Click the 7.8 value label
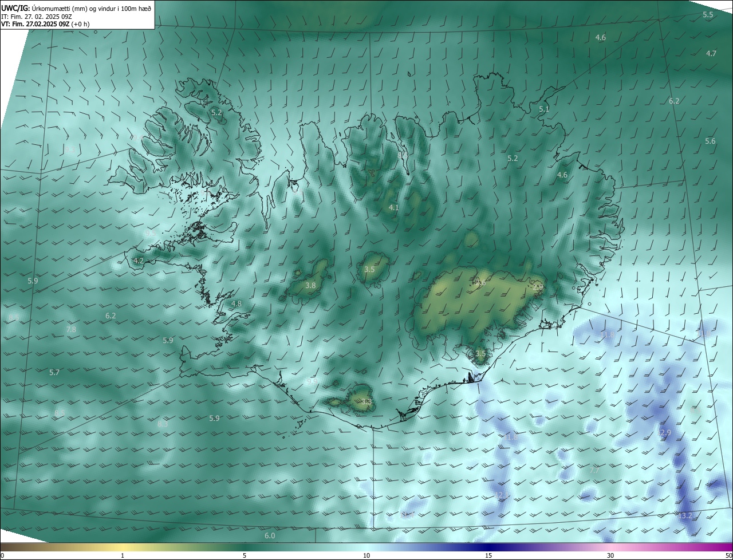733x560 pixels. click(71, 329)
